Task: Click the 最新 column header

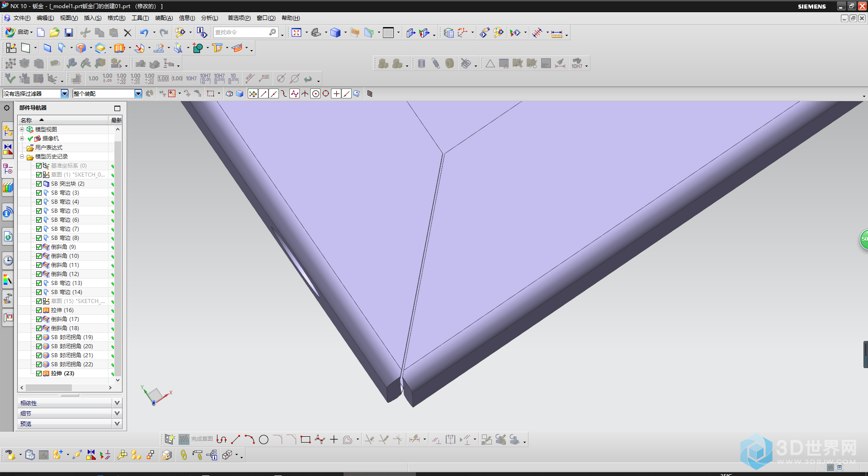Action: pos(116,120)
